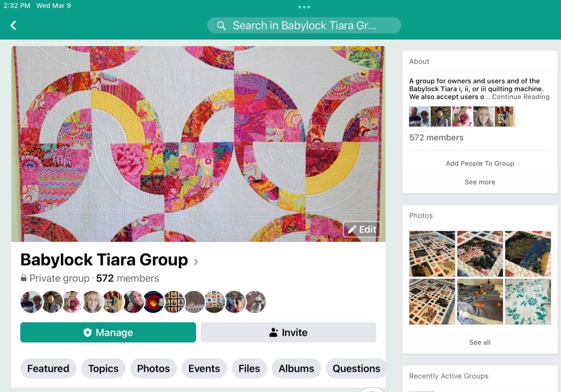Open the teal floral photo thumbnail
The height and width of the screenshot is (392, 561).
[528, 302]
